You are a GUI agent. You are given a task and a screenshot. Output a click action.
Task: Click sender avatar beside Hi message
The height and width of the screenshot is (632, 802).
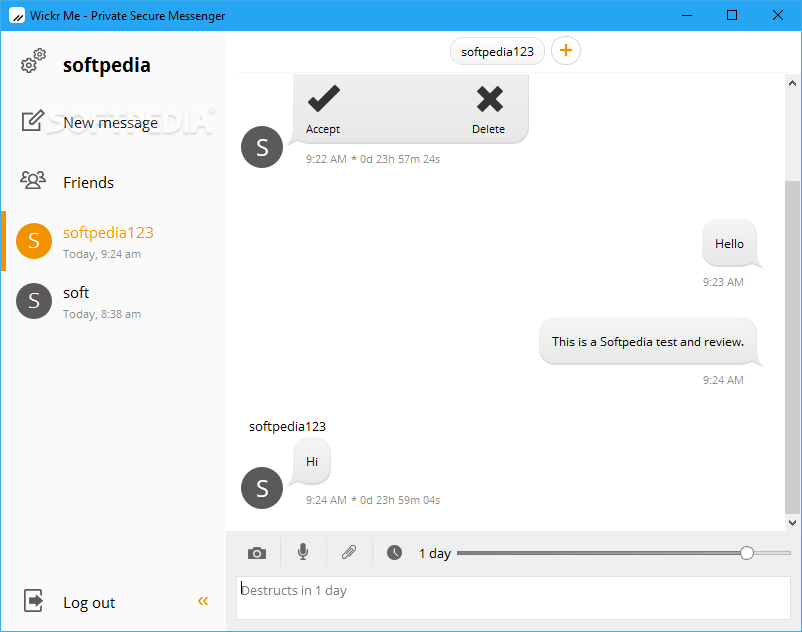262,488
